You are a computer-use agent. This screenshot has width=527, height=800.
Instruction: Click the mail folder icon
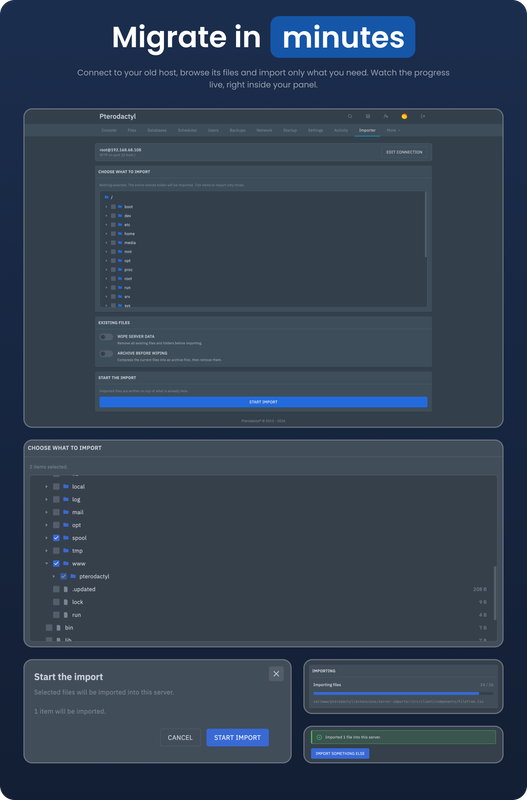pos(66,512)
